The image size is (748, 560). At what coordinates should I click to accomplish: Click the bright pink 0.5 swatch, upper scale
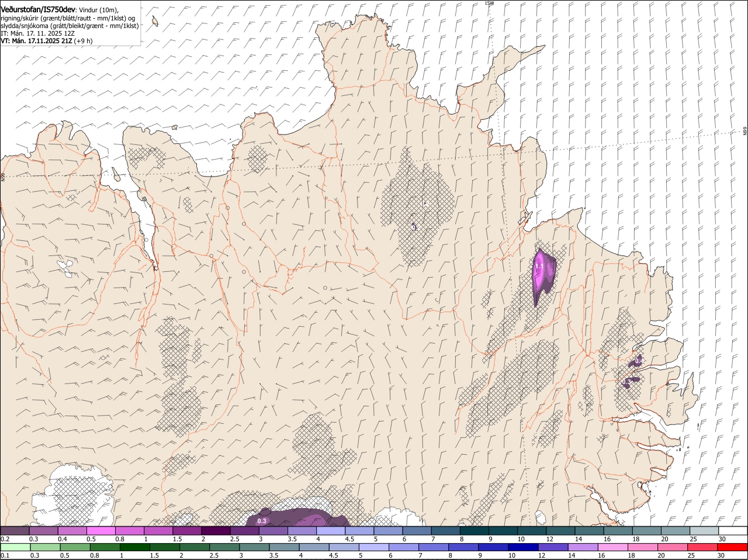coord(101,531)
